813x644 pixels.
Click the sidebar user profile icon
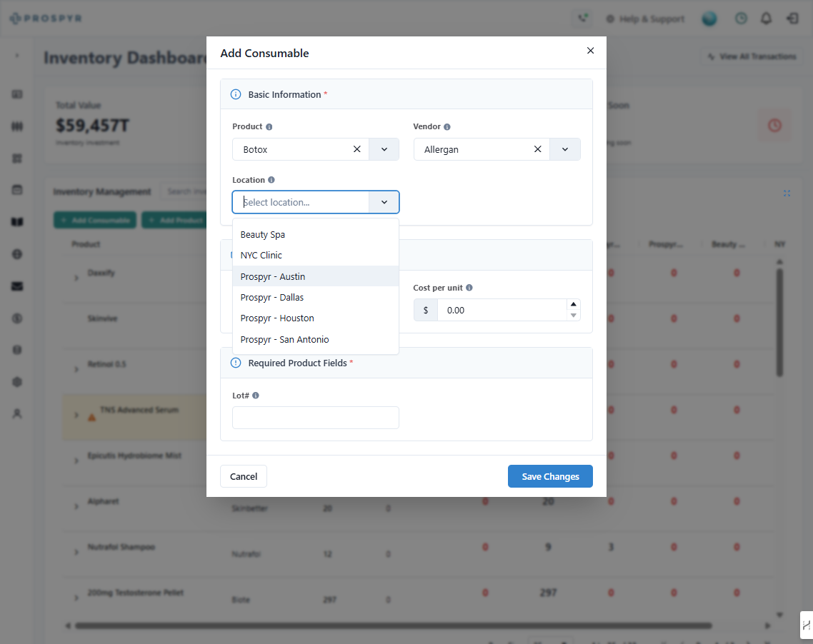(17, 414)
